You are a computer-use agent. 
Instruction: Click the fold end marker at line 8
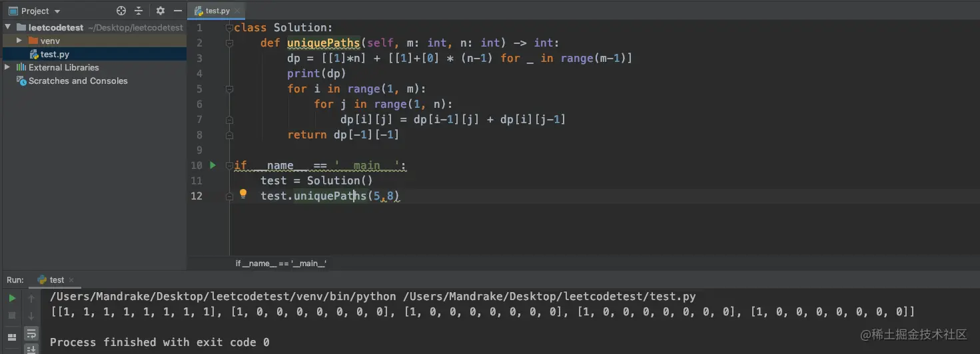click(x=229, y=135)
